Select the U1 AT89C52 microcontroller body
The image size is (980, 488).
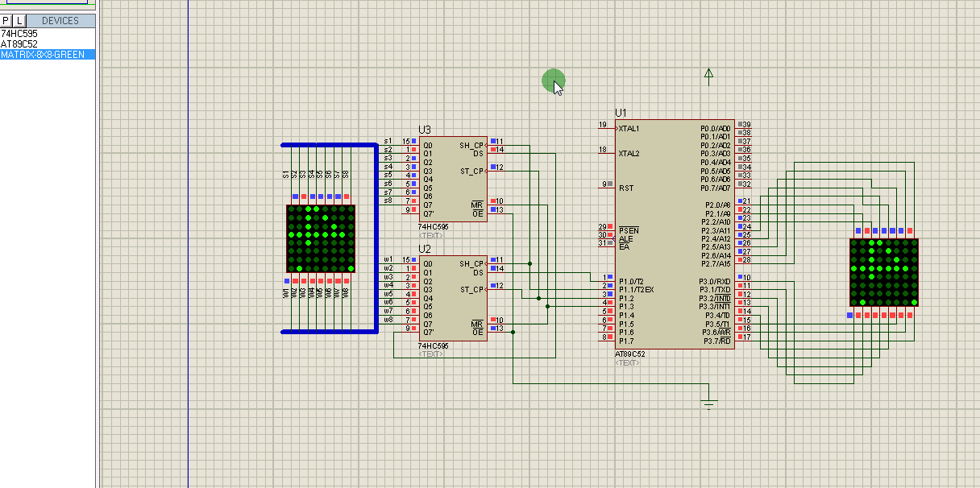675,234
